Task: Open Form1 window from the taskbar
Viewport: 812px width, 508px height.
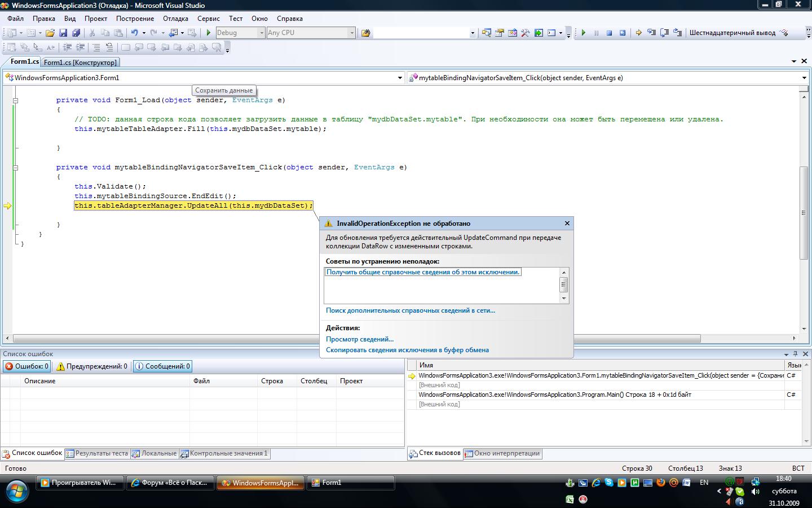Action: point(350,483)
